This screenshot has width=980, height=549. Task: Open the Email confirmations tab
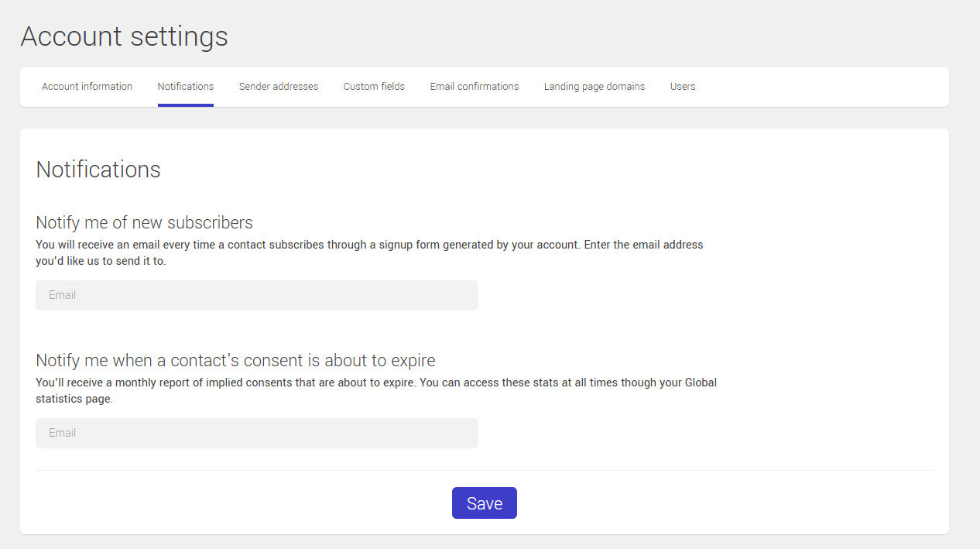475,87
